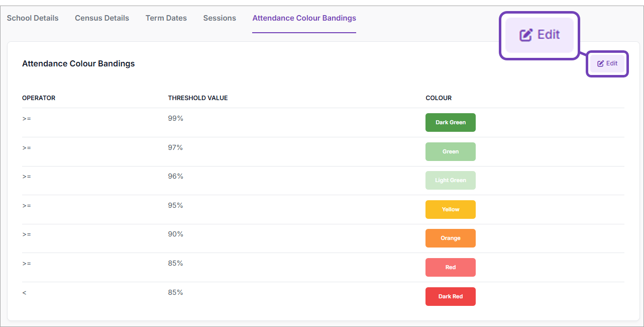
Task: Pick the Dark Red colour swatch
Action: 450,296
